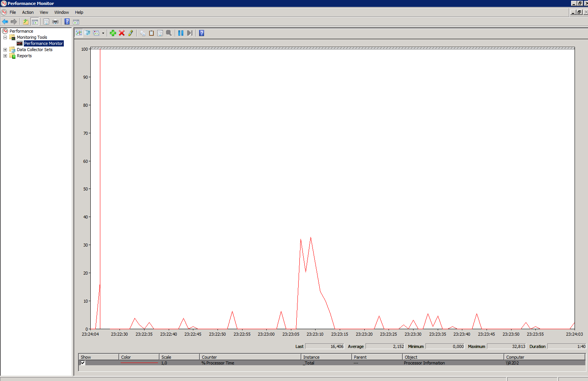This screenshot has height=381, width=588.
Task: Open MMC Help beside the printer icon
Action: coord(67,22)
